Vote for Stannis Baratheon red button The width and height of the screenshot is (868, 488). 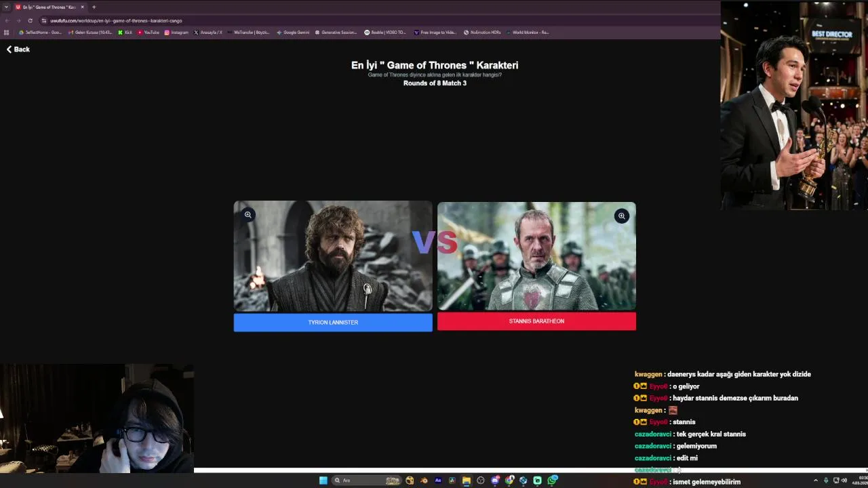click(x=536, y=321)
